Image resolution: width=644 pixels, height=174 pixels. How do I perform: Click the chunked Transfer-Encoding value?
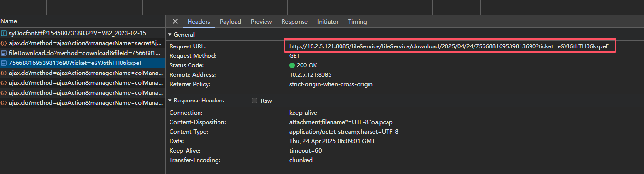click(301, 160)
